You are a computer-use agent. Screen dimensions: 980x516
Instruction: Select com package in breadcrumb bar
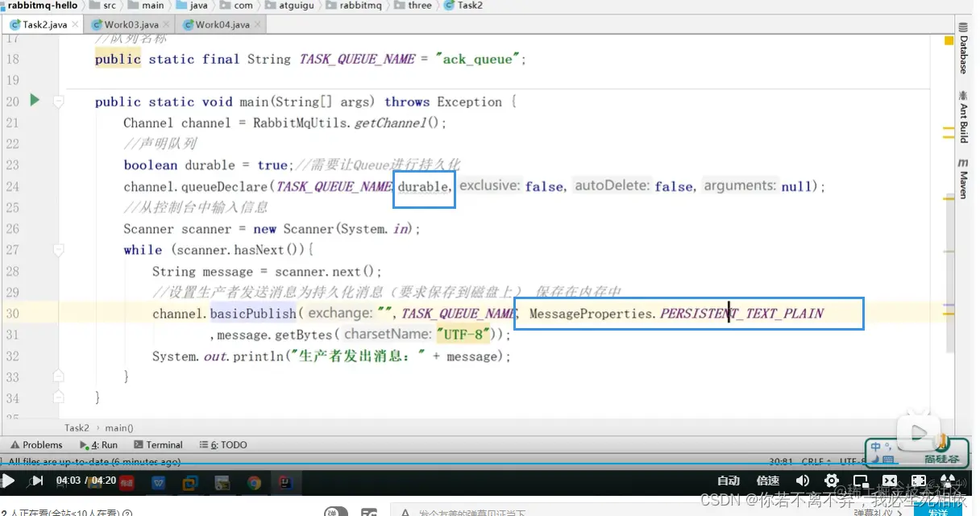(238, 5)
